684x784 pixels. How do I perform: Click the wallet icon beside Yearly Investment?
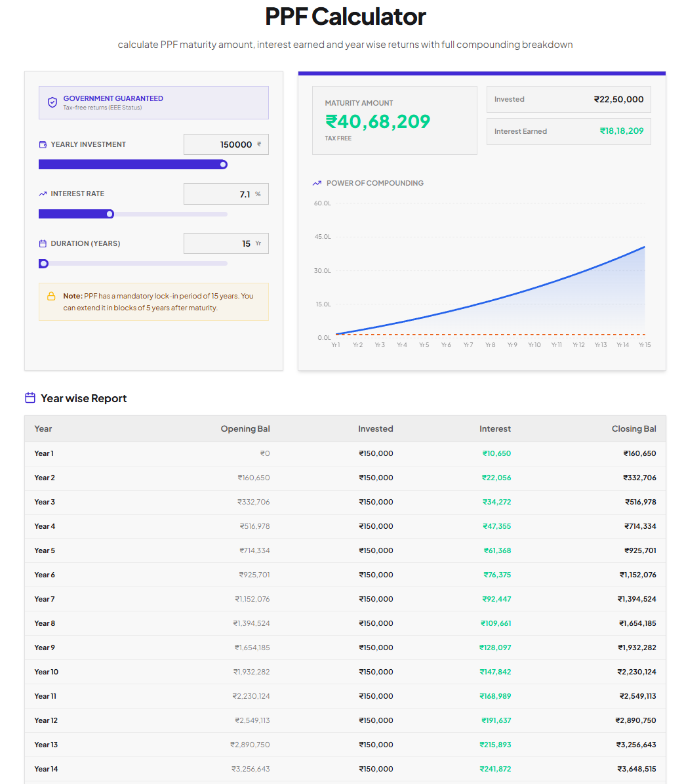tap(43, 144)
